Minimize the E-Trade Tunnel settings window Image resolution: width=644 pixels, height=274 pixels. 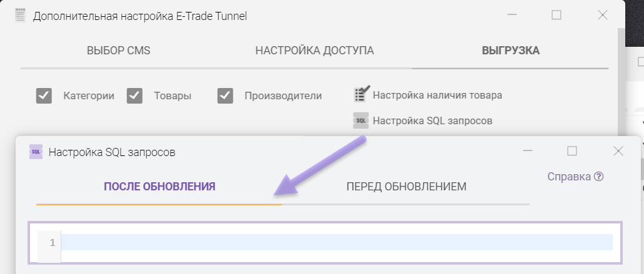(x=512, y=16)
